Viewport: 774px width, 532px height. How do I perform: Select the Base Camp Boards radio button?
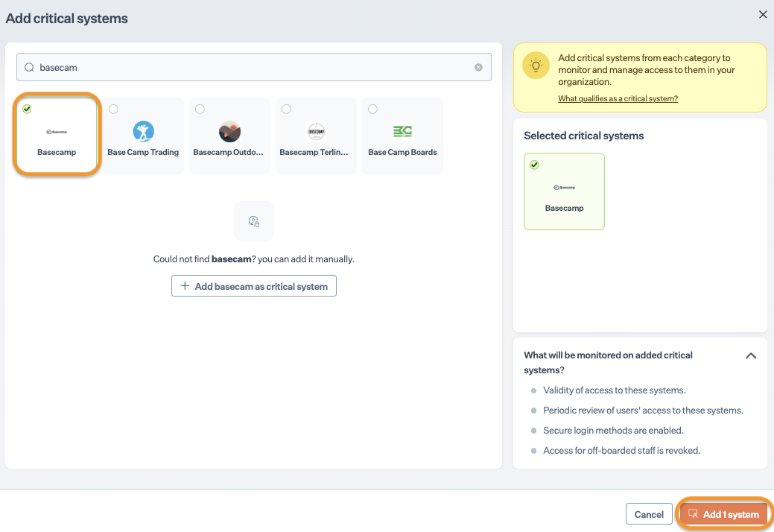[372, 109]
